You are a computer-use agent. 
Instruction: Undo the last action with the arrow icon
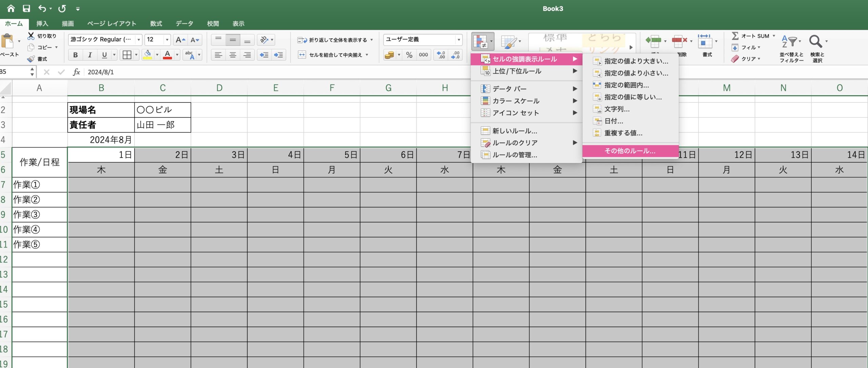(x=42, y=8)
